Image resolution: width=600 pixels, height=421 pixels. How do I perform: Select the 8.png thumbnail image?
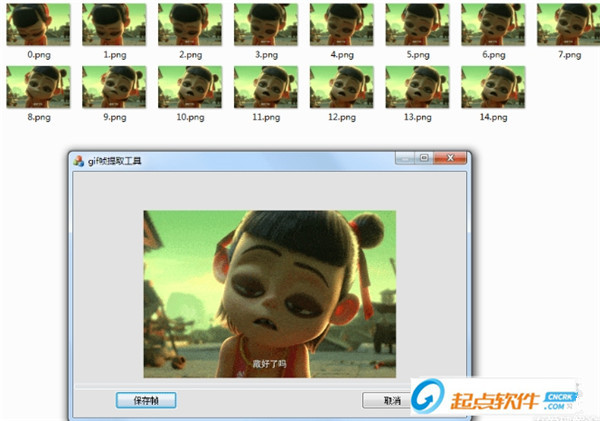(x=38, y=87)
